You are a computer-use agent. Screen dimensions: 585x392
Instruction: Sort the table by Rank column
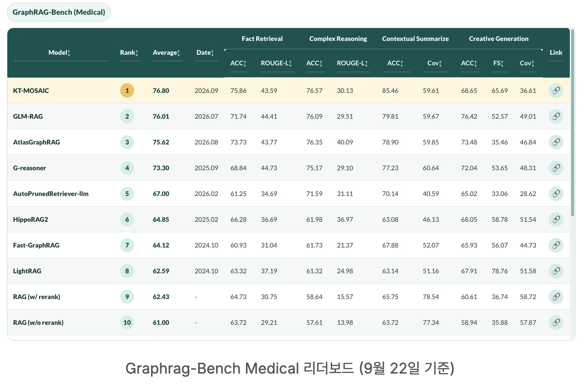click(x=129, y=52)
